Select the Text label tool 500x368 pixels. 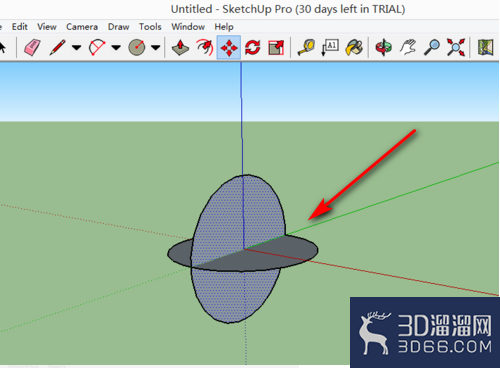pos(330,47)
